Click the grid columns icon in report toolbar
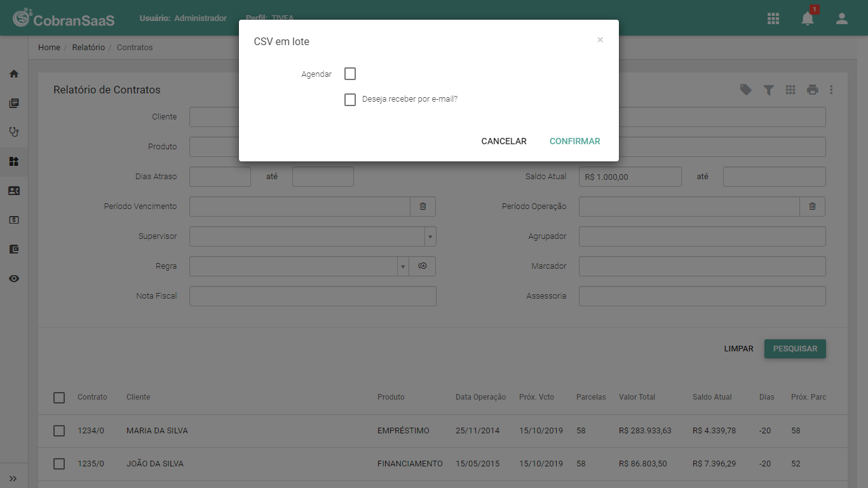 point(790,90)
